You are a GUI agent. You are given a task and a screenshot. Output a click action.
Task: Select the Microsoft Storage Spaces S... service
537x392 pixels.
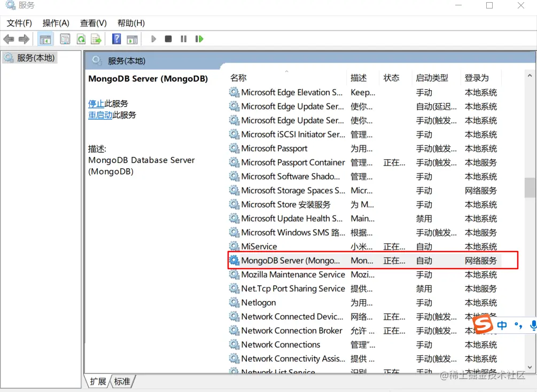click(x=293, y=190)
